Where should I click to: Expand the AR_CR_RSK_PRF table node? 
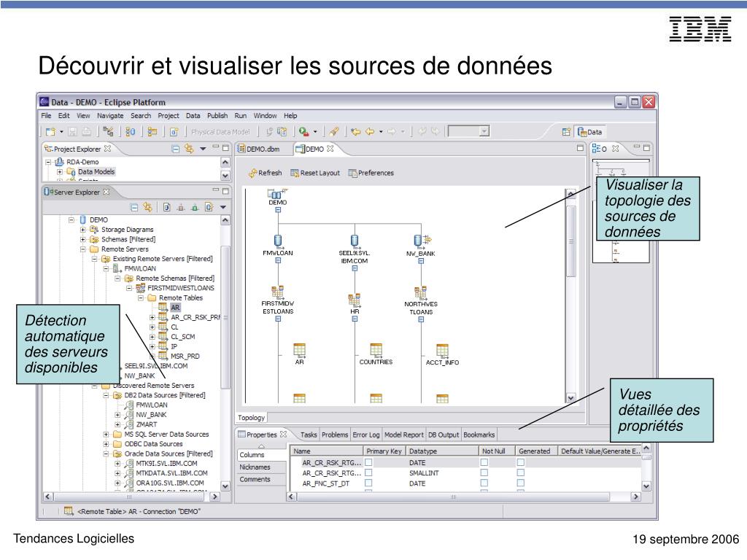pos(152,318)
